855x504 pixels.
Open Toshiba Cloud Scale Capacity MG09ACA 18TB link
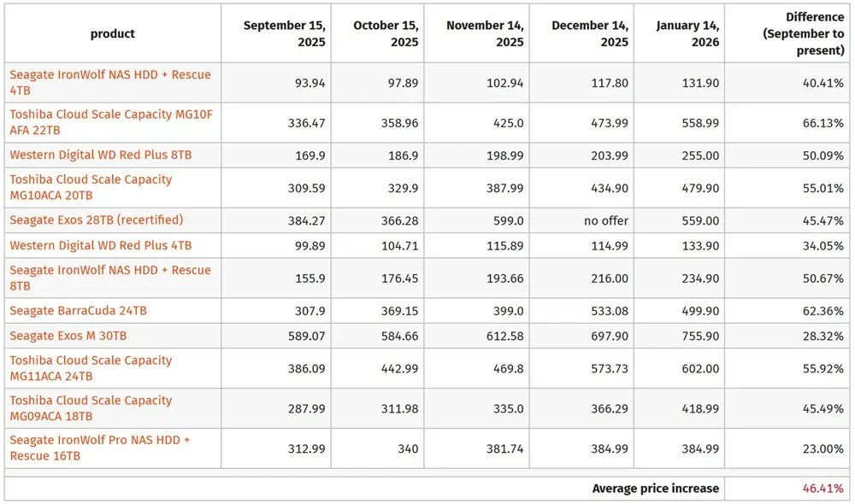(x=91, y=401)
